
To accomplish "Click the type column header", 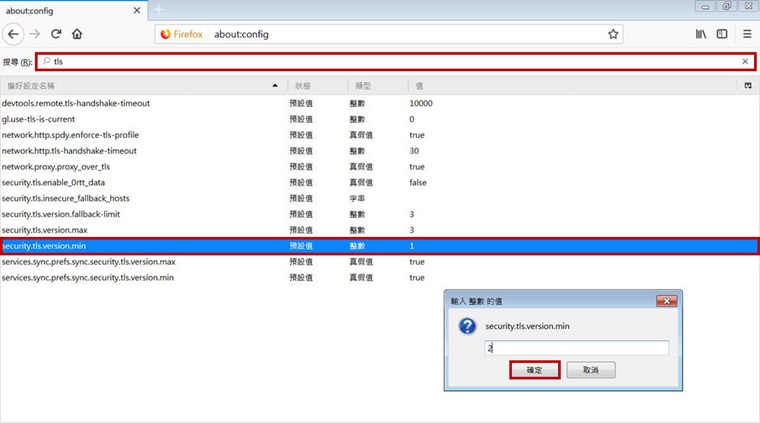I will pyautogui.click(x=378, y=86).
